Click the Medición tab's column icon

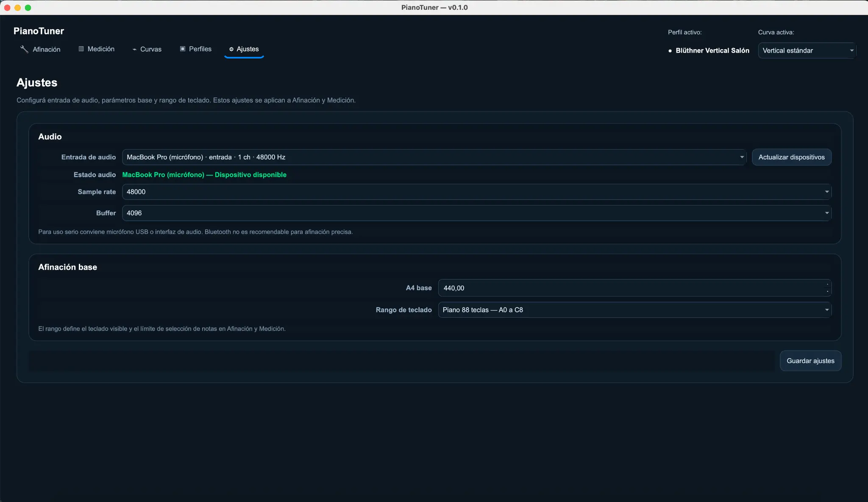pyautogui.click(x=81, y=49)
